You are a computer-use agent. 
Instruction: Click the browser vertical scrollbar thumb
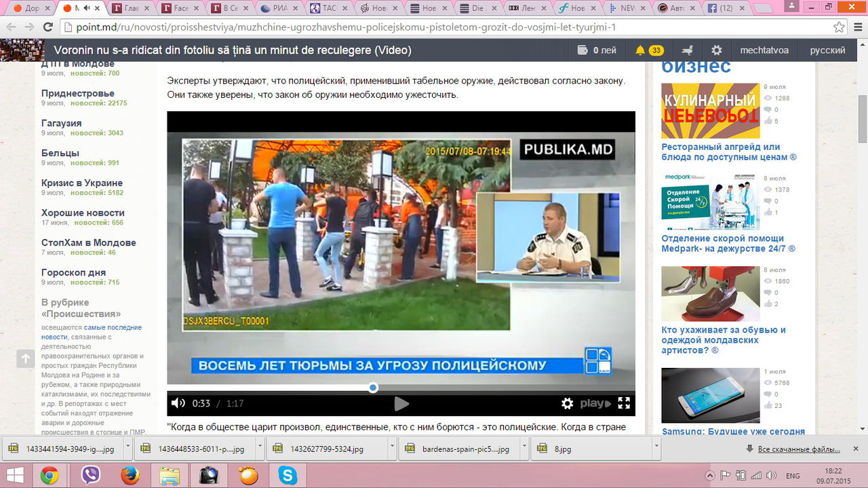click(863, 119)
